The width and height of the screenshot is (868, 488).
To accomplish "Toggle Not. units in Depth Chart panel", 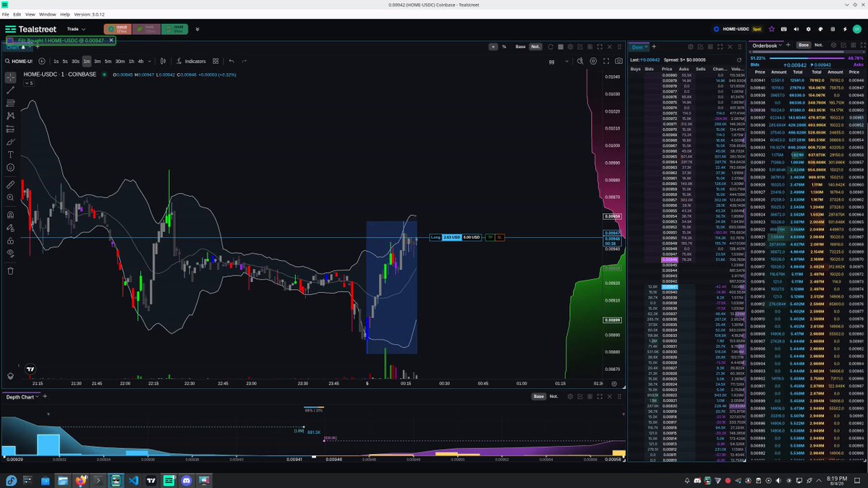I will pos(553,396).
